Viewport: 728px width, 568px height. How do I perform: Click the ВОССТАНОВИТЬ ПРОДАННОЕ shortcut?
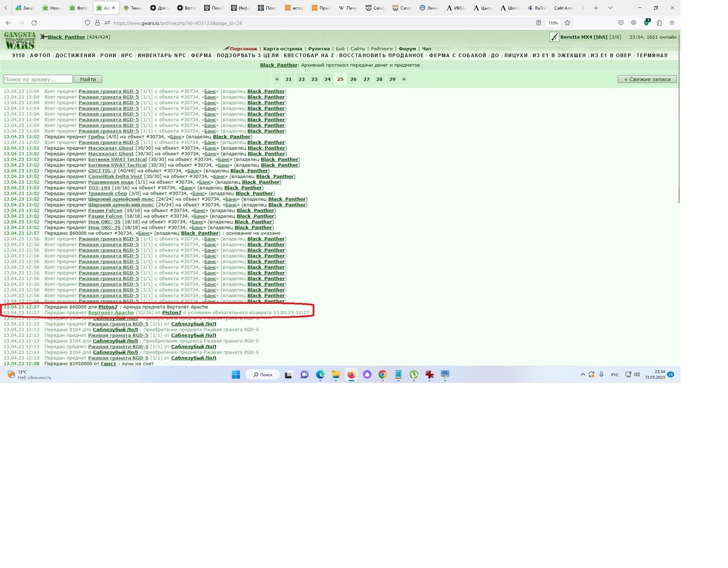click(x=381, y=55)
